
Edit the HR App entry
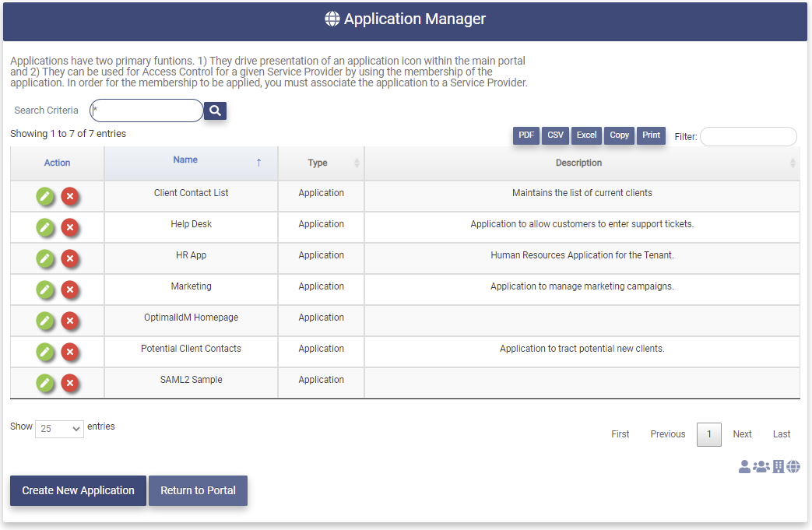pyautogui.click(x=45, y=258)
